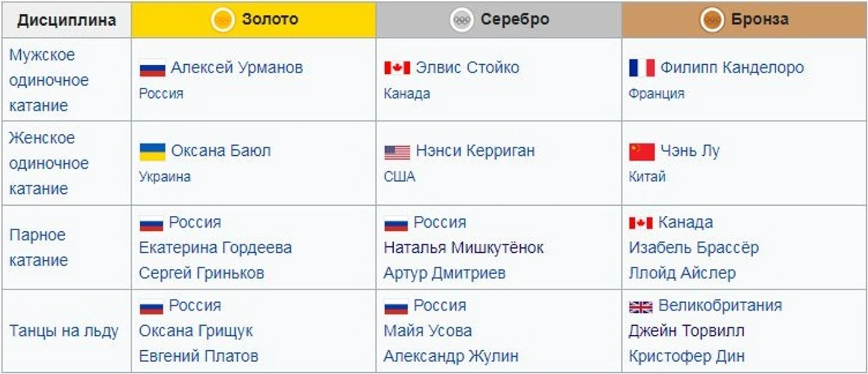Image resolution: width=868 pixels, height=374 pixels.
Task: Click the silver medal icon
Action: click(462, 20)
